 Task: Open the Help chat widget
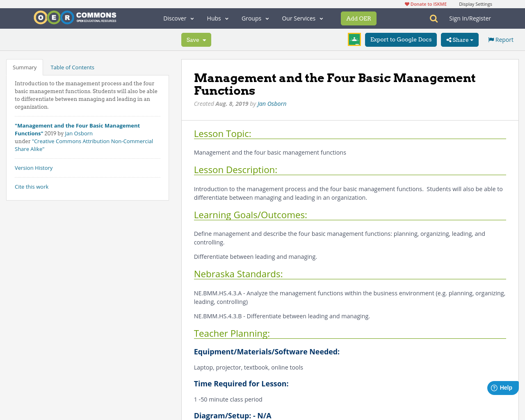pos(502,387)
